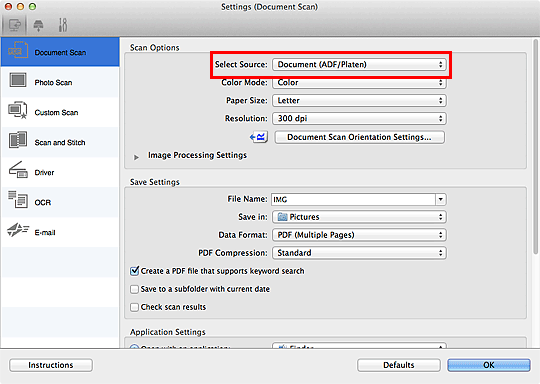Open the Save in dropdown
The height and width of the screenshot is (384, 540).
(359, 217)
